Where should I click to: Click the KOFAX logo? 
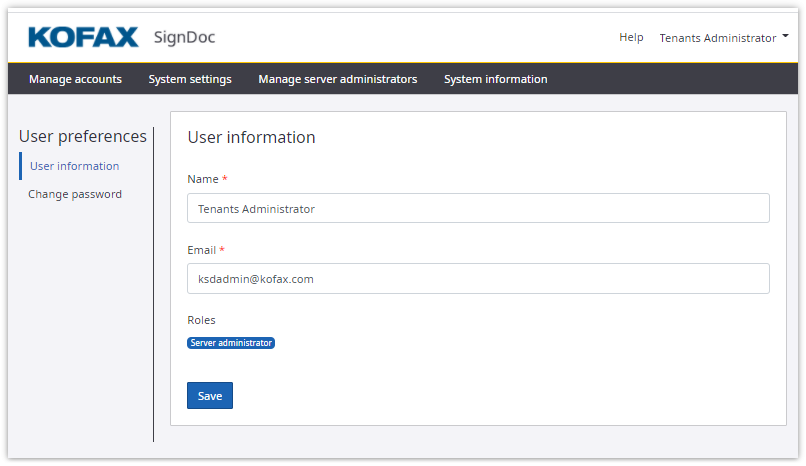[83, 38]
